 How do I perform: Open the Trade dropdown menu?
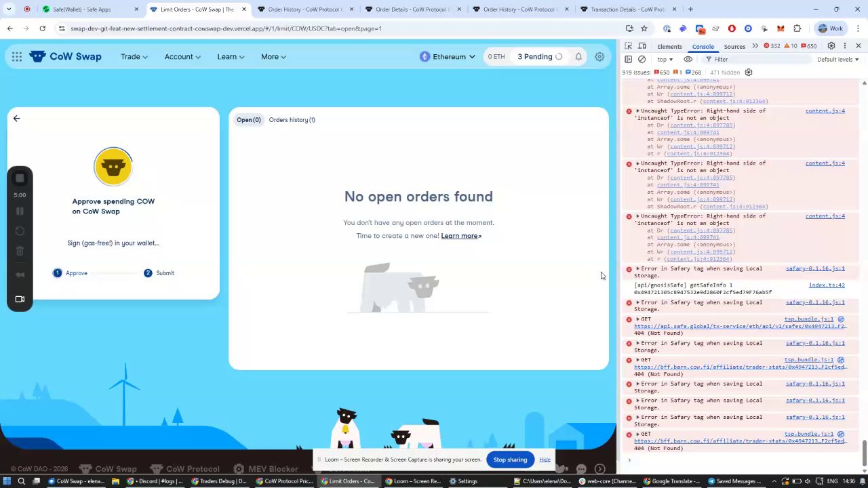click(x=134, y=57)
